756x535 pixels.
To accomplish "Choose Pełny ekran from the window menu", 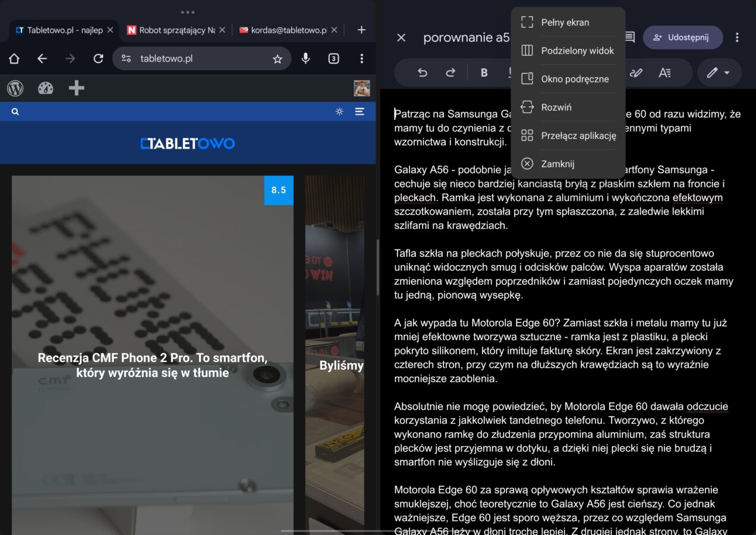I will click(x=568, y=23).
